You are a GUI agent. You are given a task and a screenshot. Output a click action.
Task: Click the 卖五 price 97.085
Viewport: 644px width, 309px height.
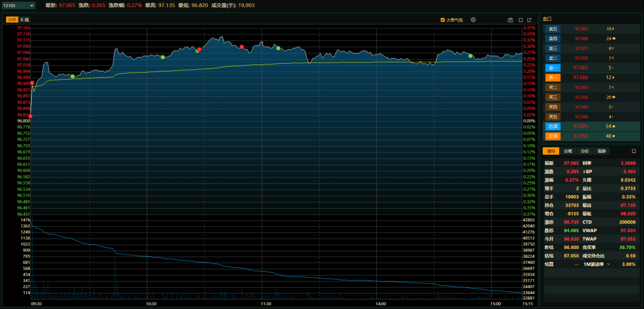[581, 29]
